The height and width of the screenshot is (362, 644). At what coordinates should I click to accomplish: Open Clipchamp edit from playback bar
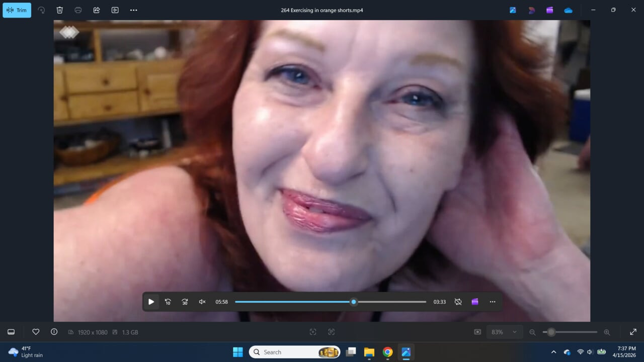[475, 302]
